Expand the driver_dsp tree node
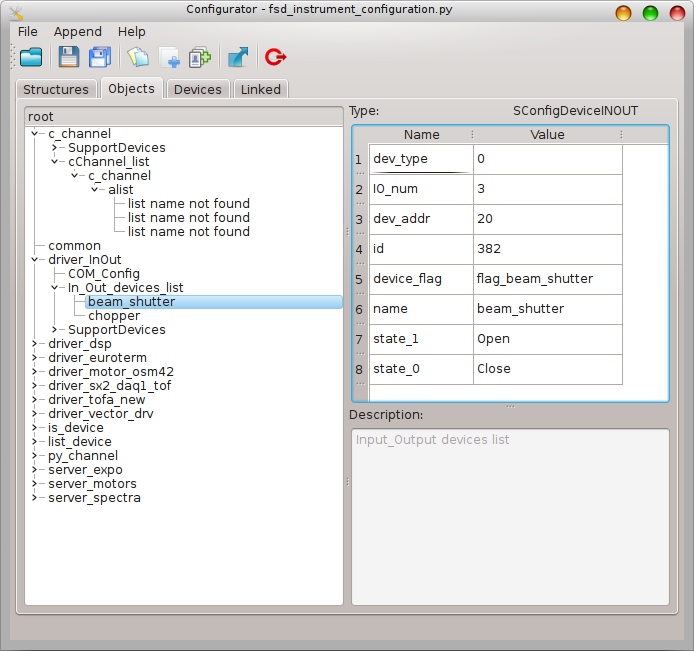The image size is (694, 651). tap(36, 344)
